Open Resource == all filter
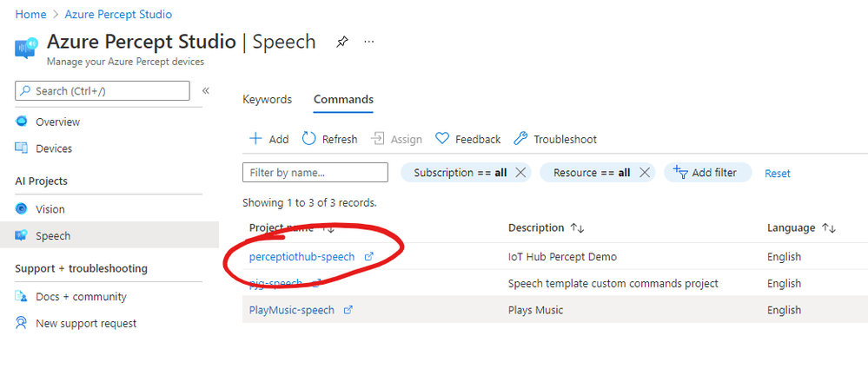The width and height of the screenshot is (868, 382). click(592, 173)
